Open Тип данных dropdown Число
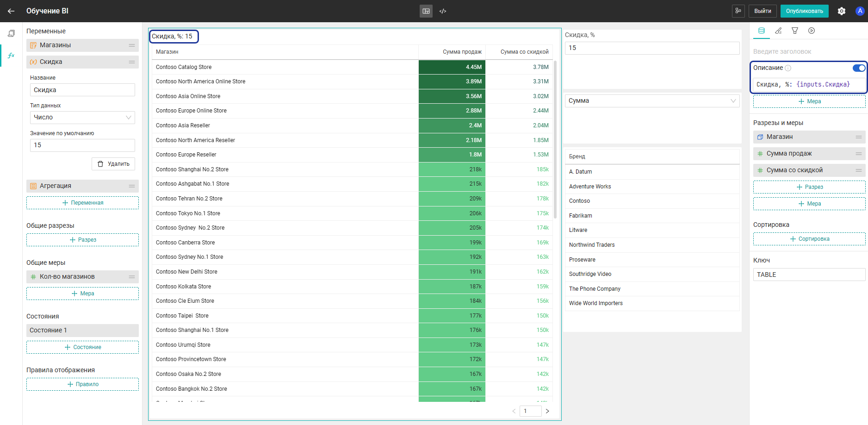 pos(82,118)
